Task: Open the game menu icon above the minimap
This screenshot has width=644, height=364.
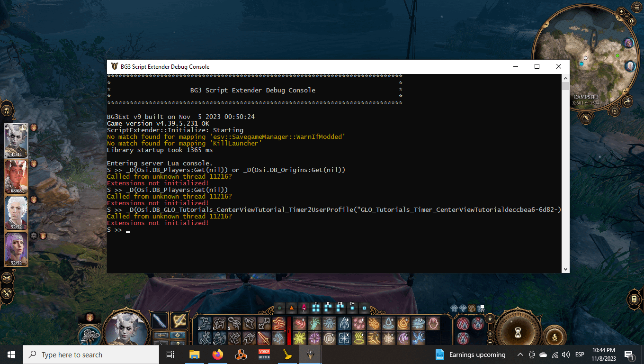Action: [636, 7]
